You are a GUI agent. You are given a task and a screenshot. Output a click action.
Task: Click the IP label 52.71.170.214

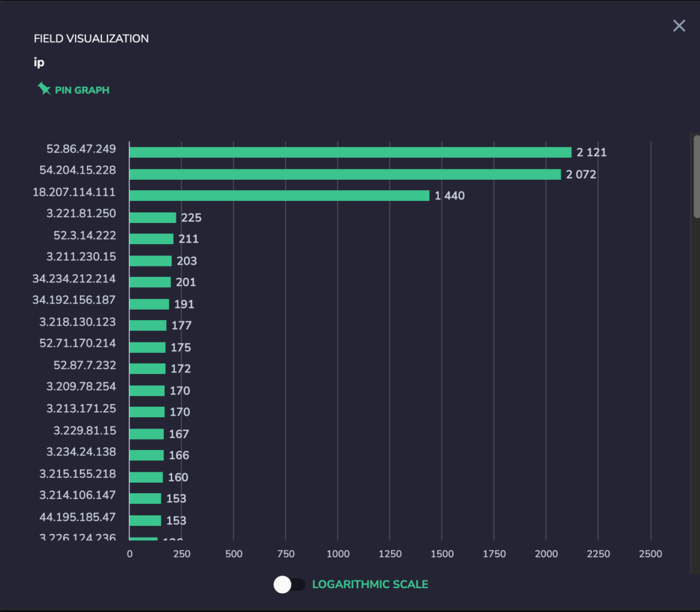[78, 343]
